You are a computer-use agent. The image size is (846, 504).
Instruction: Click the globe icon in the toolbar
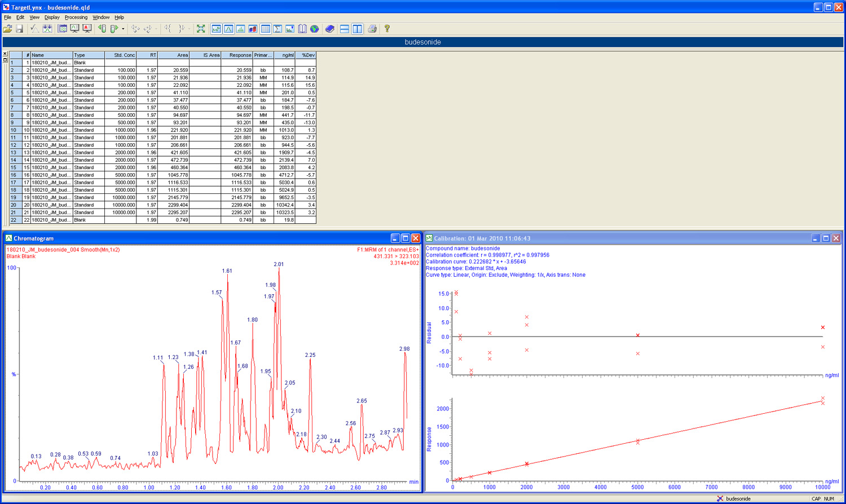point(315,29)
